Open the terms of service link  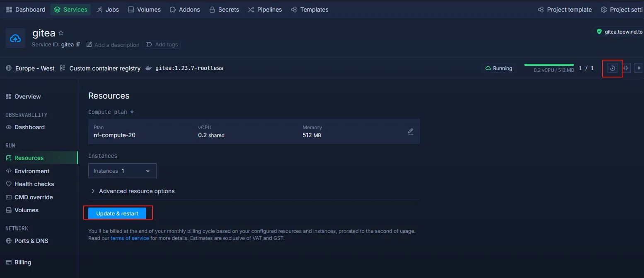click(130, 238)
